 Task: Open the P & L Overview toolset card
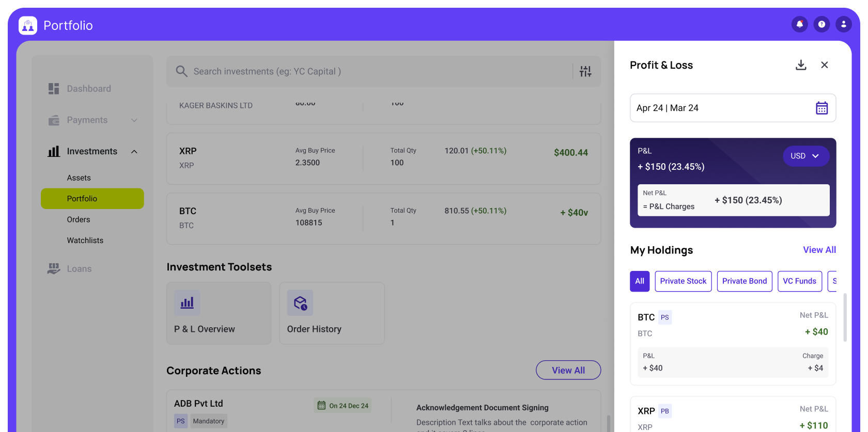pyautogui.click(x=219, y=313)
